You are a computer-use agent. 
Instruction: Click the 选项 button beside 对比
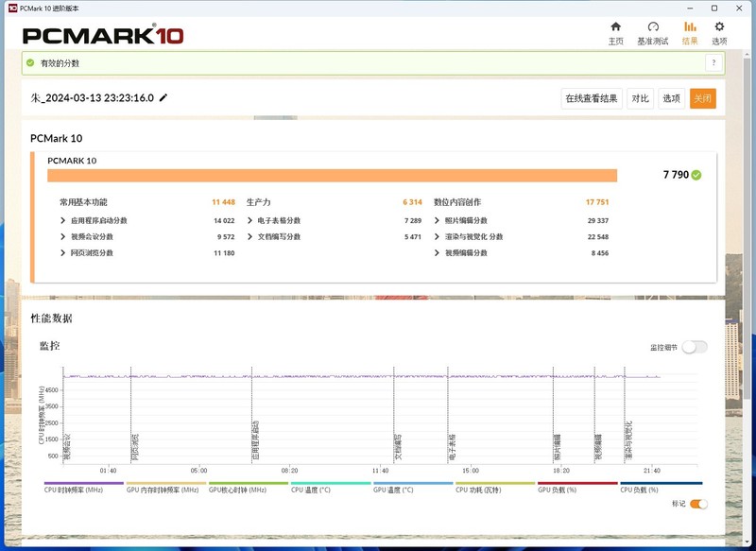tap(671, 98)
